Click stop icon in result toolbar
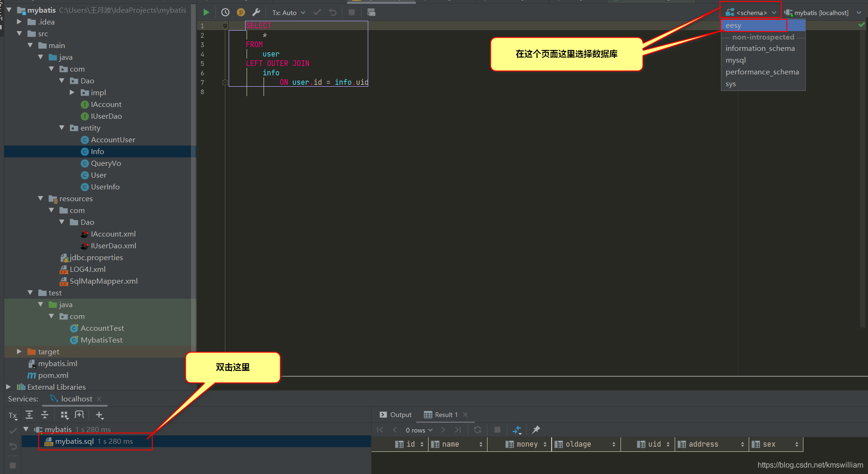Image resolution: width=868 pixels, height=474 pixels. coord(497,430)
